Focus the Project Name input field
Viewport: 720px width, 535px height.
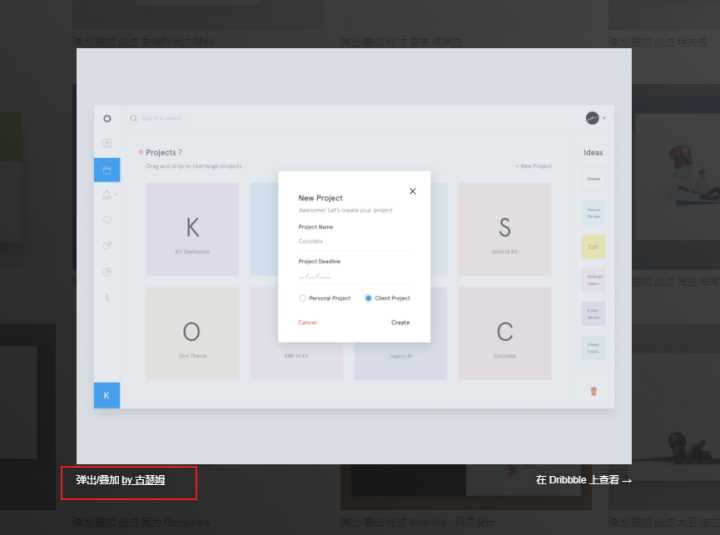pyautogui.click(x=354, y=242)
